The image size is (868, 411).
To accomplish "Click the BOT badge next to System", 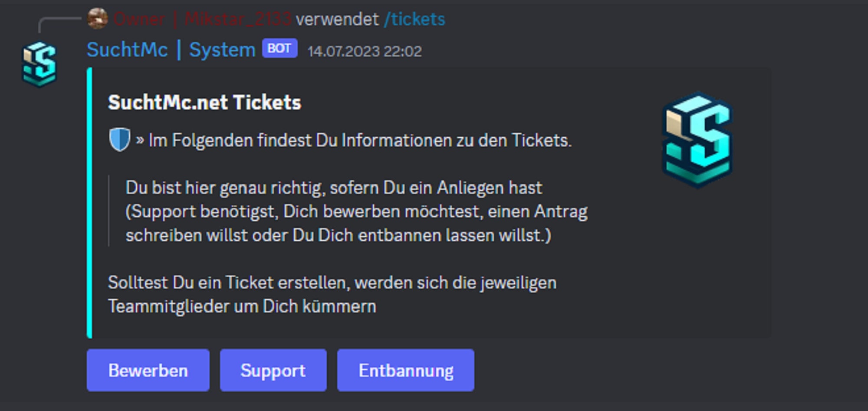I will [x=279, y=49].
